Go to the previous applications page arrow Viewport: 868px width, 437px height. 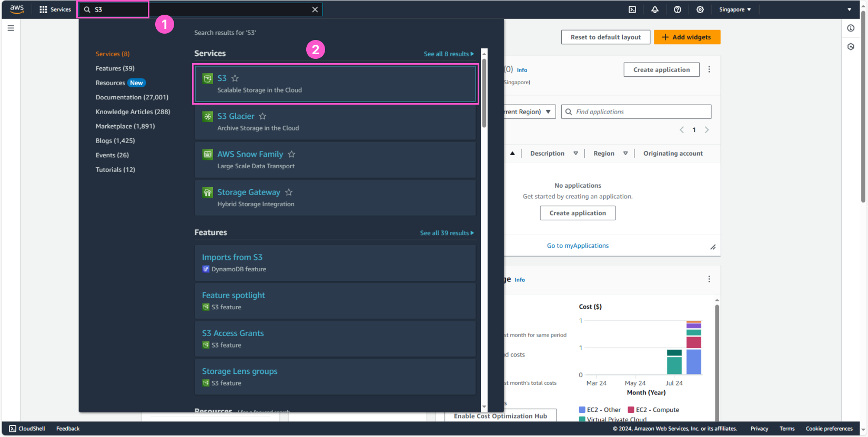(x=682, y=130)
